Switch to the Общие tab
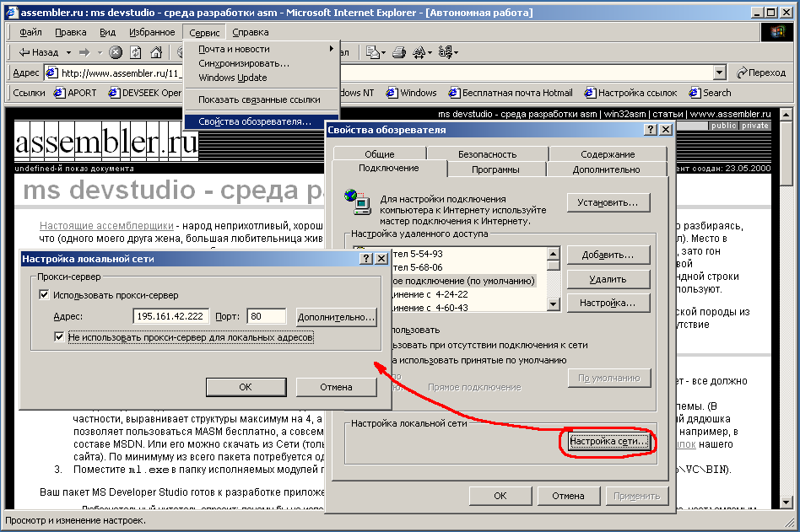The height and width of the screenshot is (532, 800). click(380, 154)
